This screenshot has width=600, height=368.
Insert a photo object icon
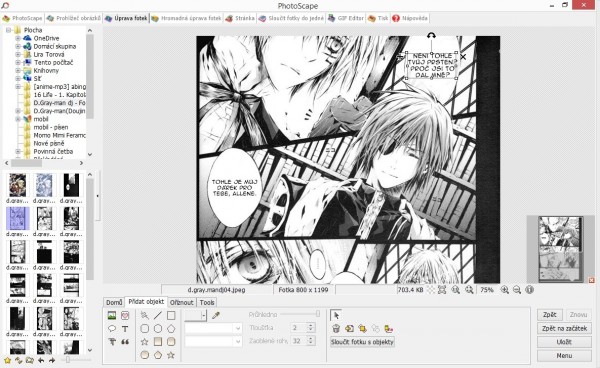click(x=112, y=316)
